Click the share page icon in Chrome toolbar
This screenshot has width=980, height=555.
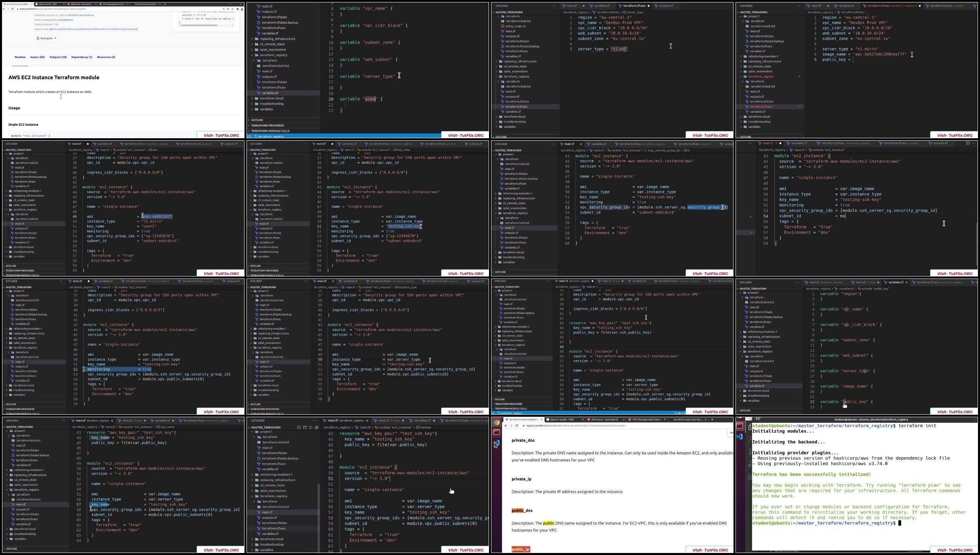coord(228,9)
